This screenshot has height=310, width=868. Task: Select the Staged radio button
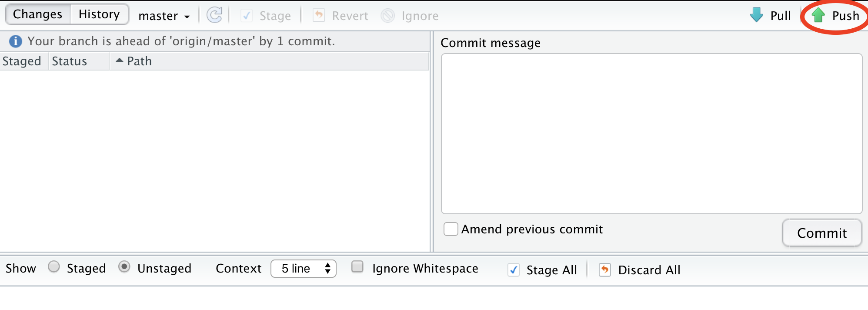[54, 266]
